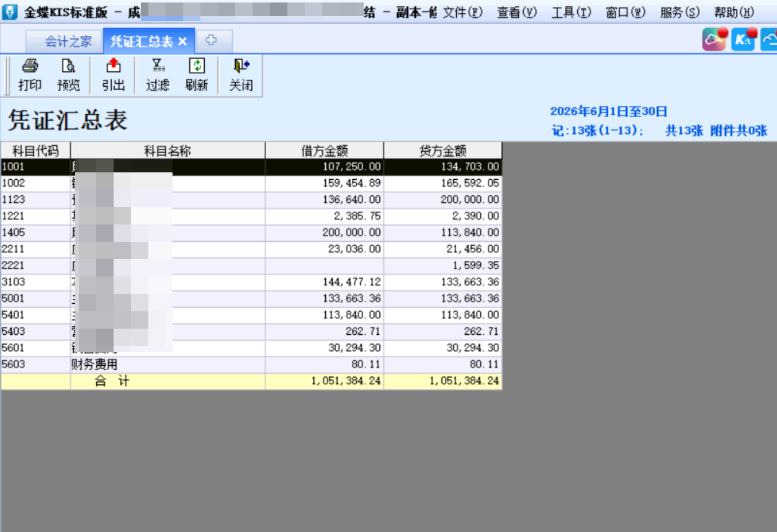Refresh the table with 刷新
This screenshot has width=777, height=532.
click(x=196, y=75)
